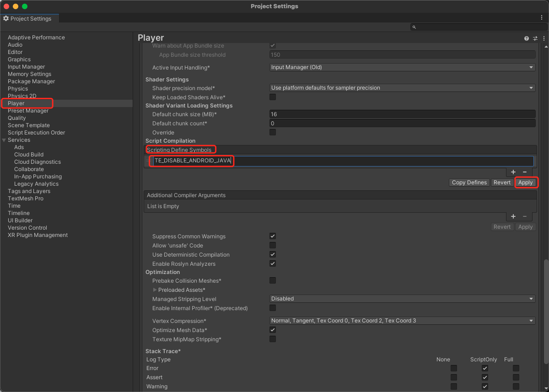549x392 pixels.
Task: Remove selected Scripting Define Symbol with minus
Action: click(x=525, y=172)
